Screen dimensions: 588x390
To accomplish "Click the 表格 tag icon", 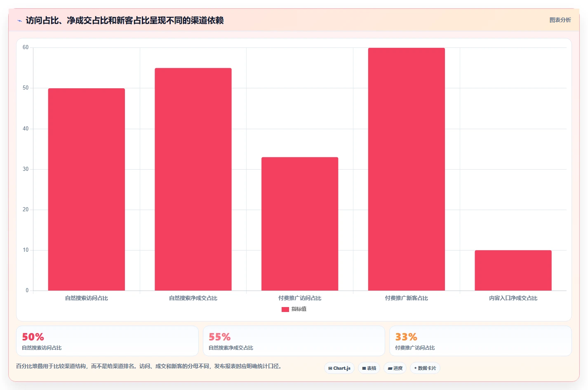I will pos(364,368).
